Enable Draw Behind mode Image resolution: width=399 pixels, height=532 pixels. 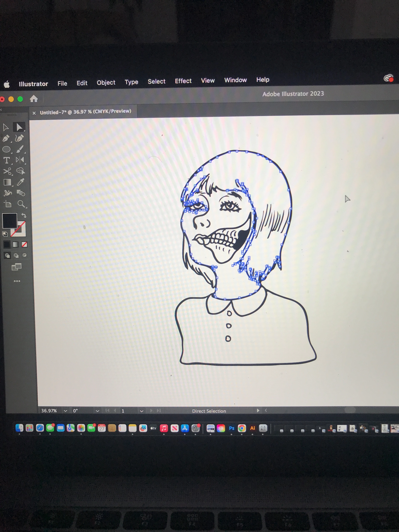click(16, 255)
